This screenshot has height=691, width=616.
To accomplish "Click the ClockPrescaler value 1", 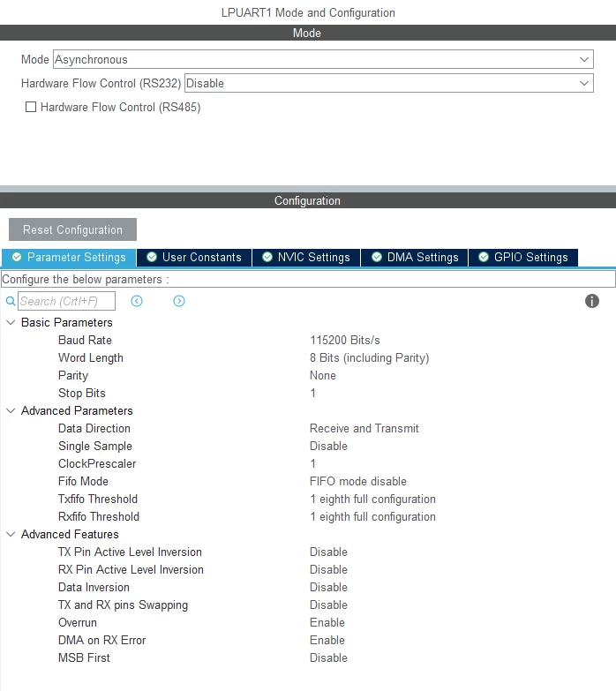I will (312, 463).
